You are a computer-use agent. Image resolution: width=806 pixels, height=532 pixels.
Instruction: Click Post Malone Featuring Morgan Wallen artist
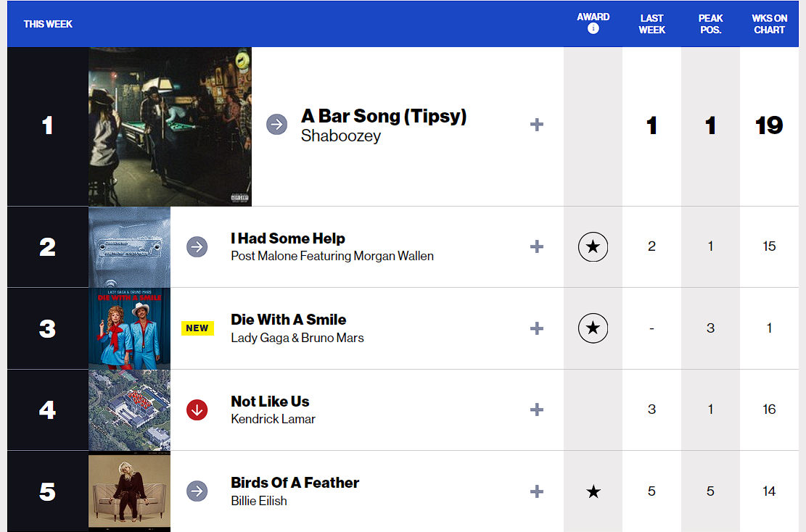point(332,257)
